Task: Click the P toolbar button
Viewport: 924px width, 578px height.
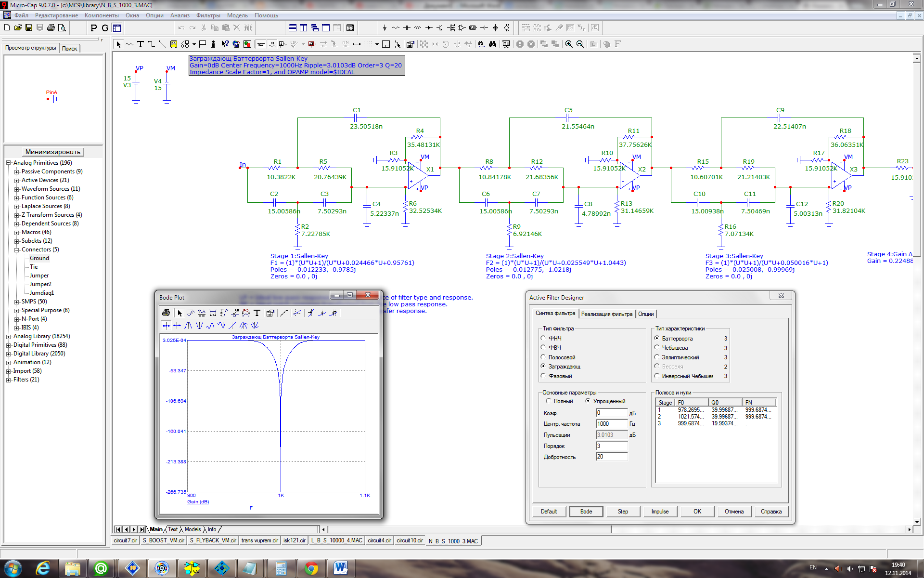Action: [x=94, y=28]
